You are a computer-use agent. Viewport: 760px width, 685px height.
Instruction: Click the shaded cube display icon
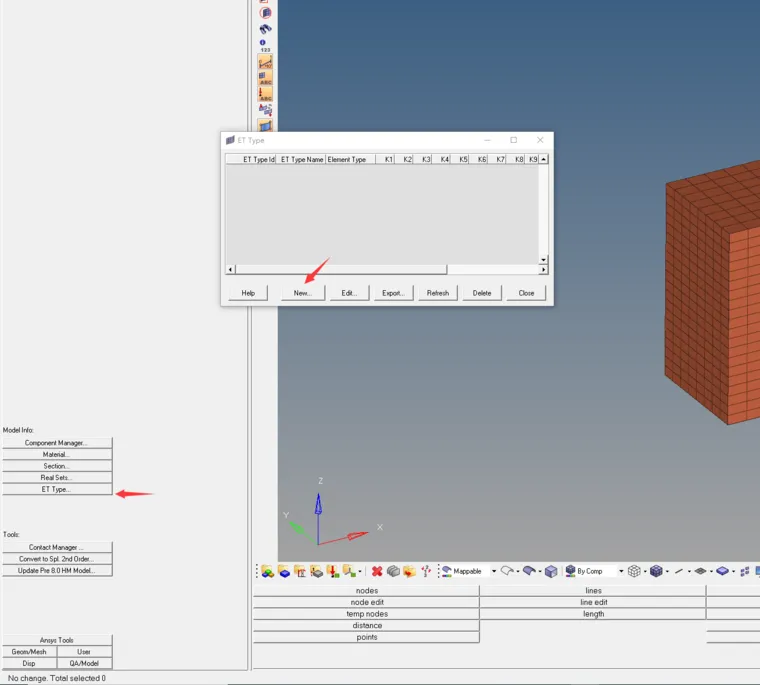pos(656,571)
